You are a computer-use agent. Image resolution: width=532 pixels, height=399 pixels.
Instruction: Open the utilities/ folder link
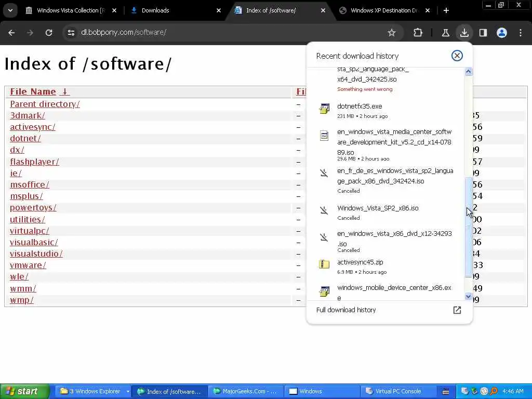pos(28,220)
